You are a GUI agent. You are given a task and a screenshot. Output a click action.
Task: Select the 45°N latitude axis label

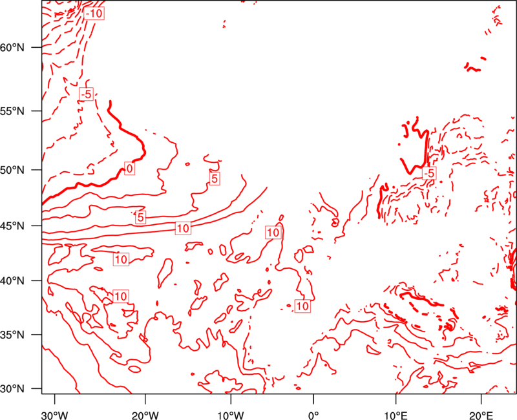click(12, 226)
